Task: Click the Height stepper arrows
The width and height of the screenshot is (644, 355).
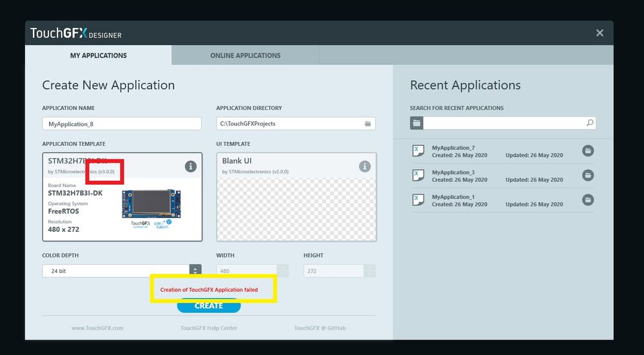Action: click(369, 270)
